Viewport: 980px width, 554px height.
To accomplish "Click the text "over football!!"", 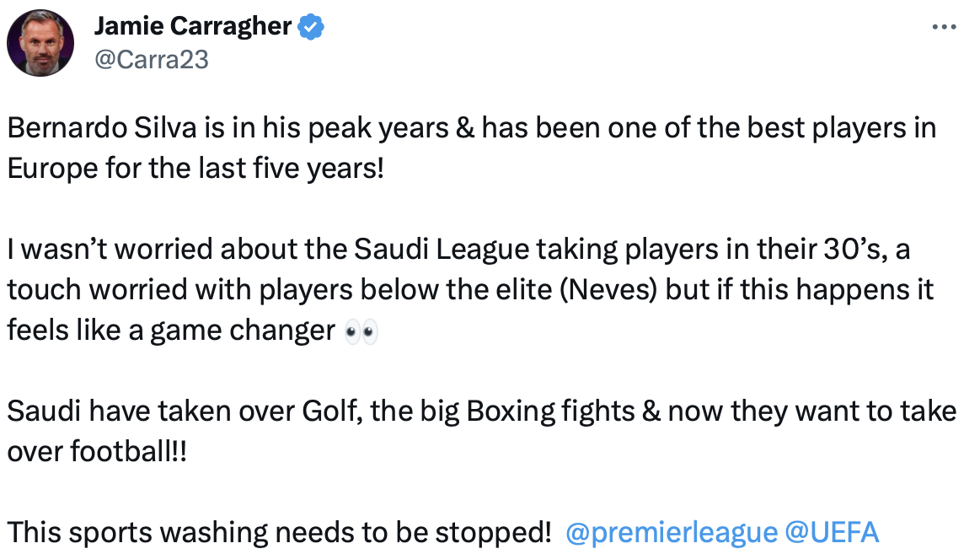I will [x=97, y=451].
